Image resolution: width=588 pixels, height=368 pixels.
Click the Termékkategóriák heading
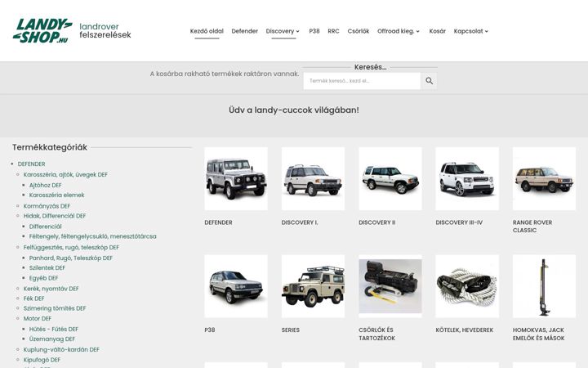point(50,147)
